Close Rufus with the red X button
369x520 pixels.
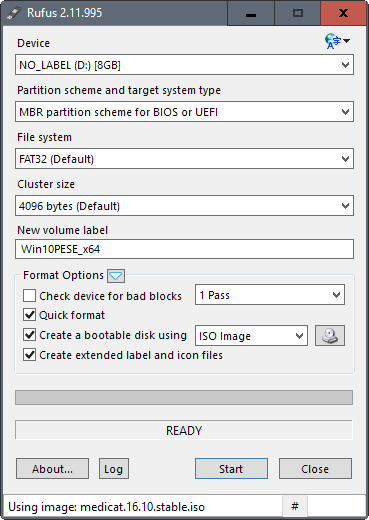click(343, 13)
